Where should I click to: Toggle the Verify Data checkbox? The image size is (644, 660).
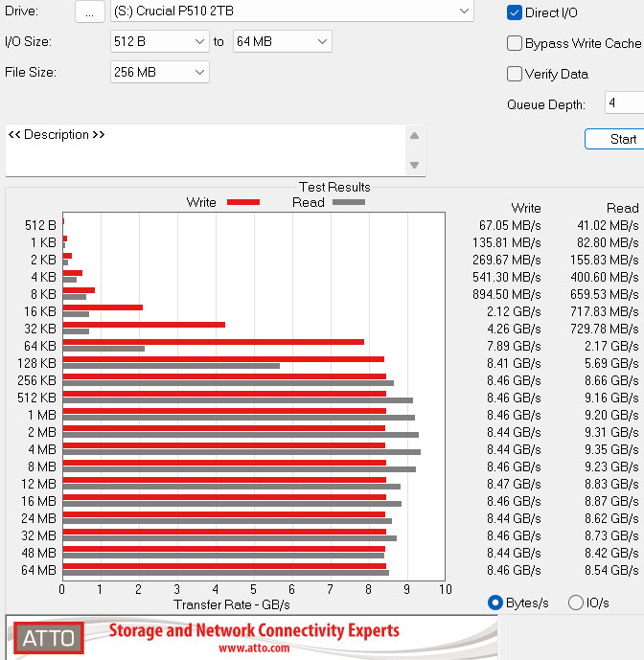[515, 74]
